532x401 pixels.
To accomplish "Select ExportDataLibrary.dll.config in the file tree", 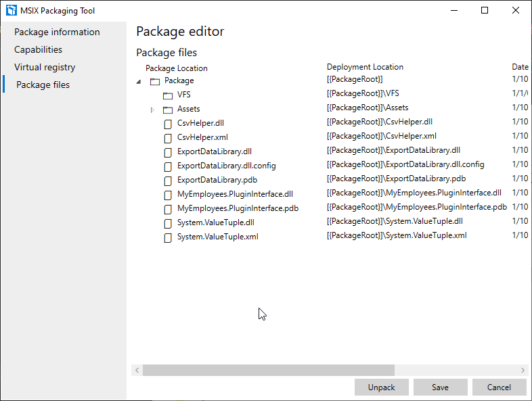I will click(x=226, y=166).
